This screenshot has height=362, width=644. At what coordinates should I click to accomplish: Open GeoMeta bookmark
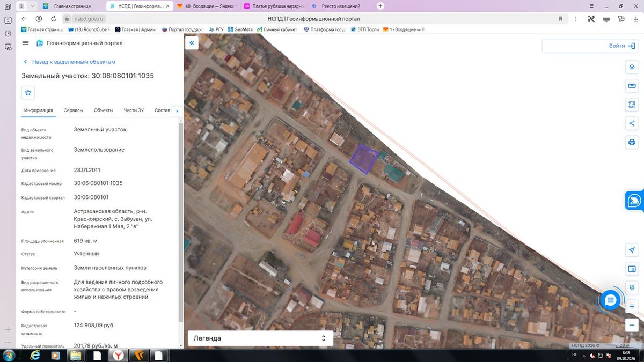240,29
